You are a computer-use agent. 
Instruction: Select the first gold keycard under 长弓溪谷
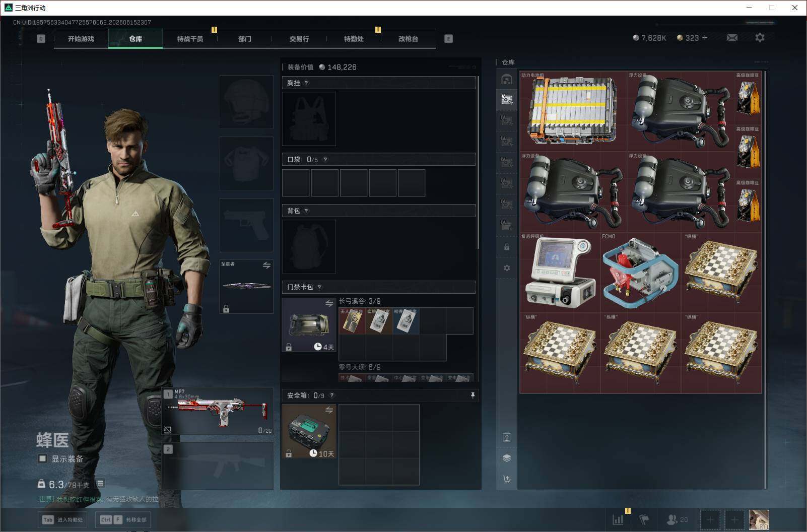pyautogui.click(x=352, y=320)
